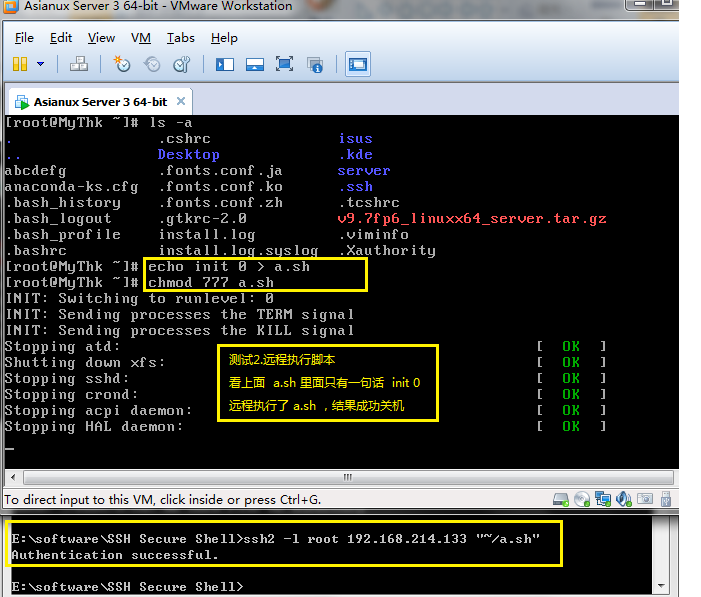The width and height of the screenshot is (701, 597).
Task: Click the horizontal scrollbar left arrow
Action: click(x=13, y=477)
